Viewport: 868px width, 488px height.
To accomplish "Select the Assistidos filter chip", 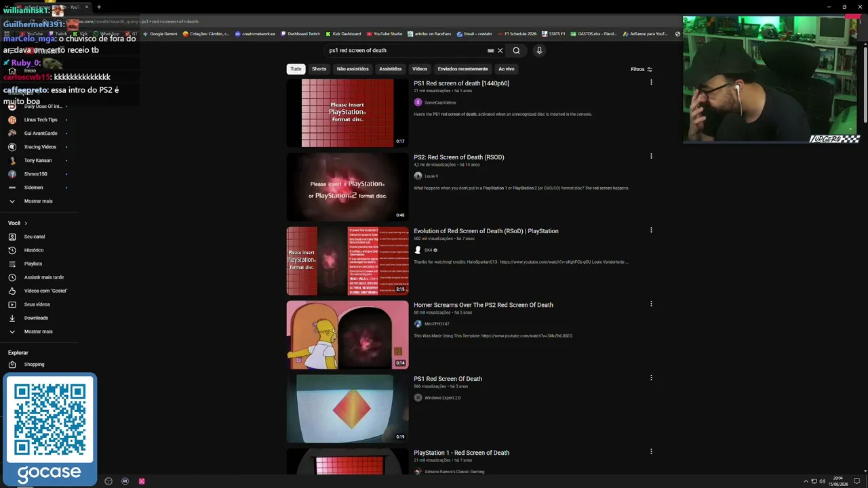I will pyautogui.click(x=390, y=68).
